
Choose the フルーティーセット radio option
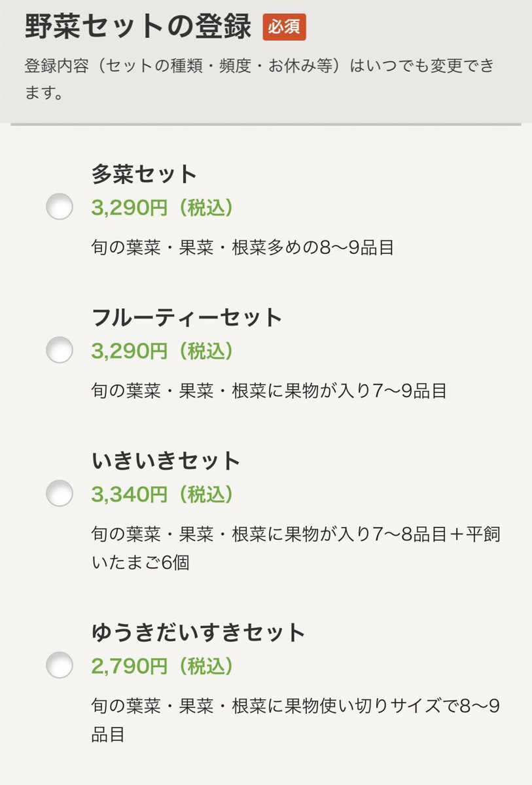tap(60, 350)
